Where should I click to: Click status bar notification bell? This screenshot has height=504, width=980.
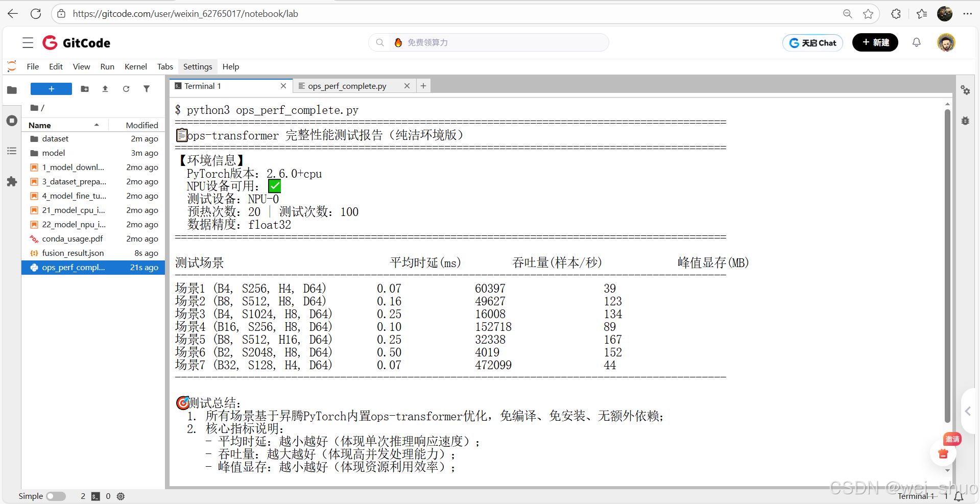959,496
